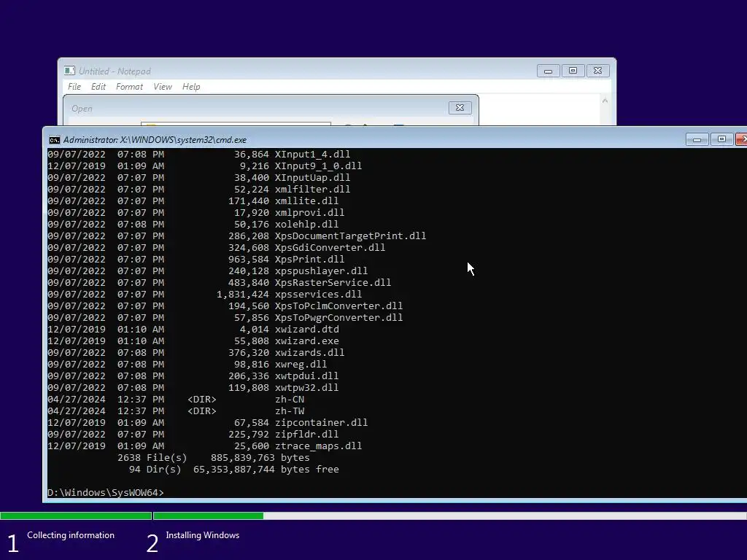Click the 'Installing Windows' step label
747x560 pixels.
point(203,535)
